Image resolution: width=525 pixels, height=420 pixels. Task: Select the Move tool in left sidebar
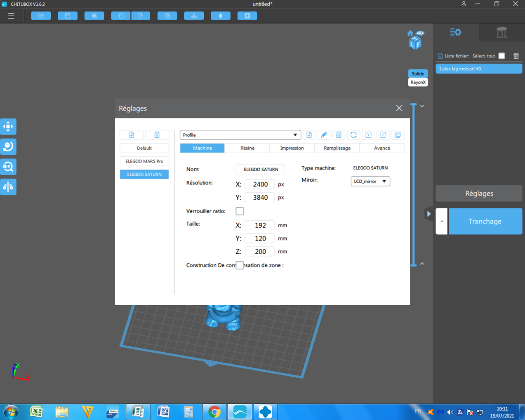click(8, 126)
